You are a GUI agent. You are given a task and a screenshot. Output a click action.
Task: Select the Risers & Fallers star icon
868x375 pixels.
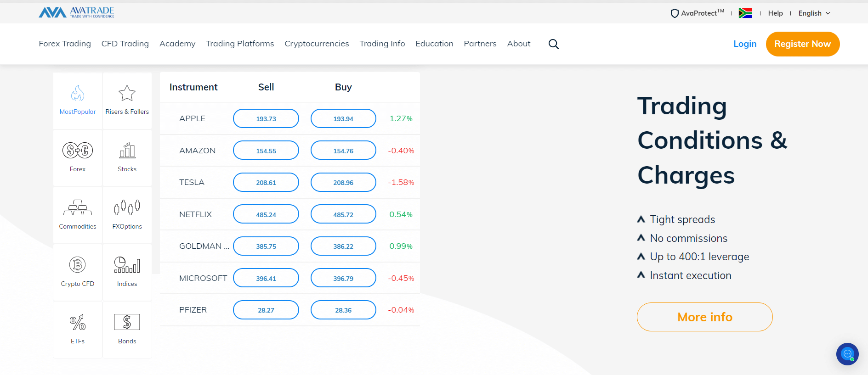127,93
